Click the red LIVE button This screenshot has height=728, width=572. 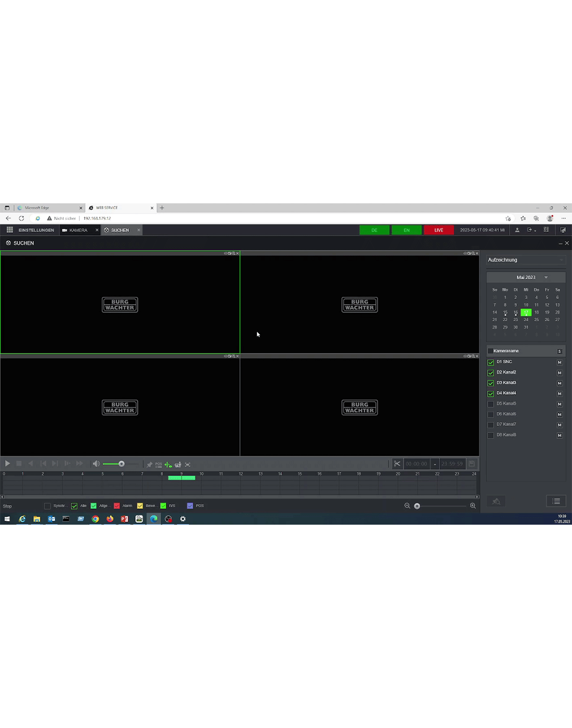[438, 230]
